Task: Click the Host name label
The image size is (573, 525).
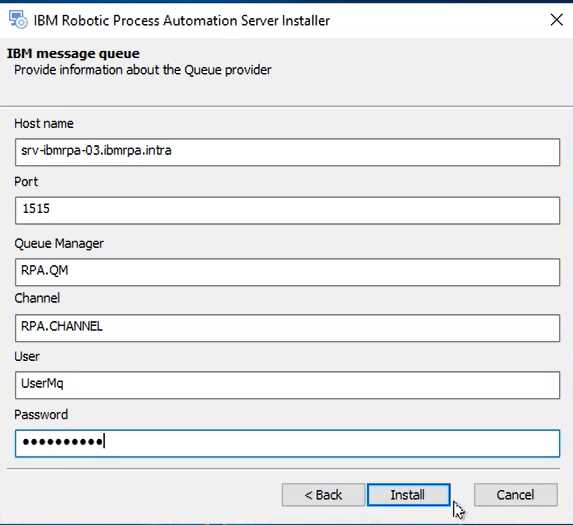Action: [44, 123]
